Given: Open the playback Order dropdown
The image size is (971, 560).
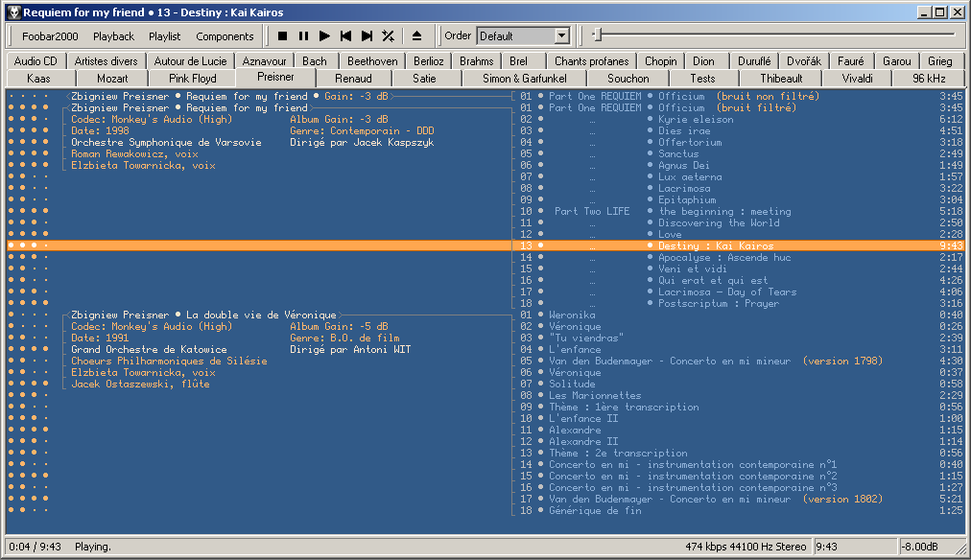Looking at the screenshot, I should 562,36.
